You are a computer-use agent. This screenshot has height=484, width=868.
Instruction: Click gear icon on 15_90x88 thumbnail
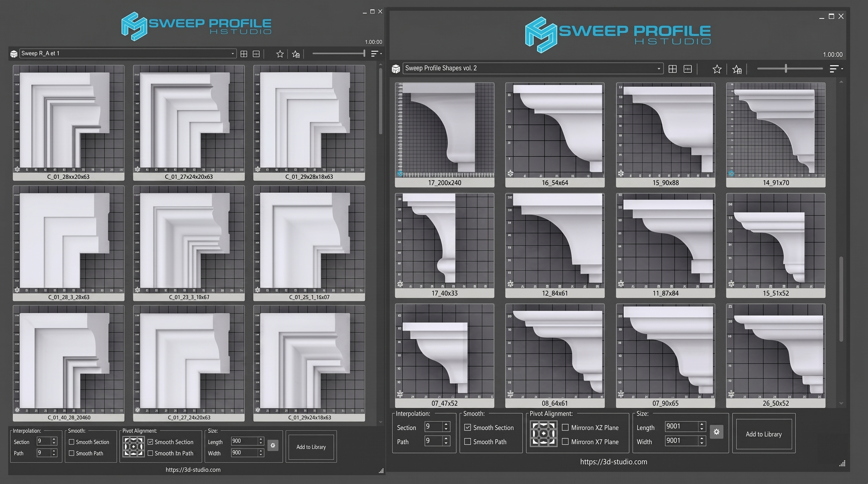pos(621,173)
